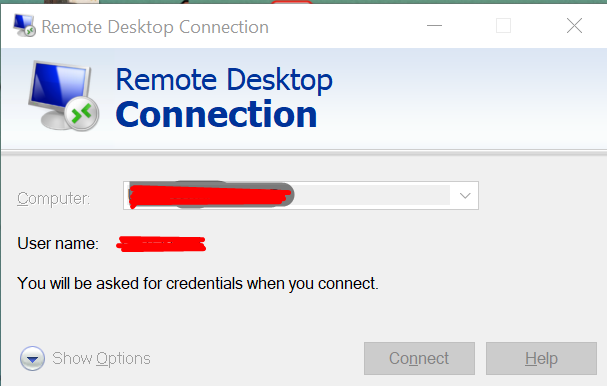
Task: Expand options with the round blue arrow icon
Action: (x=33, y=359)
